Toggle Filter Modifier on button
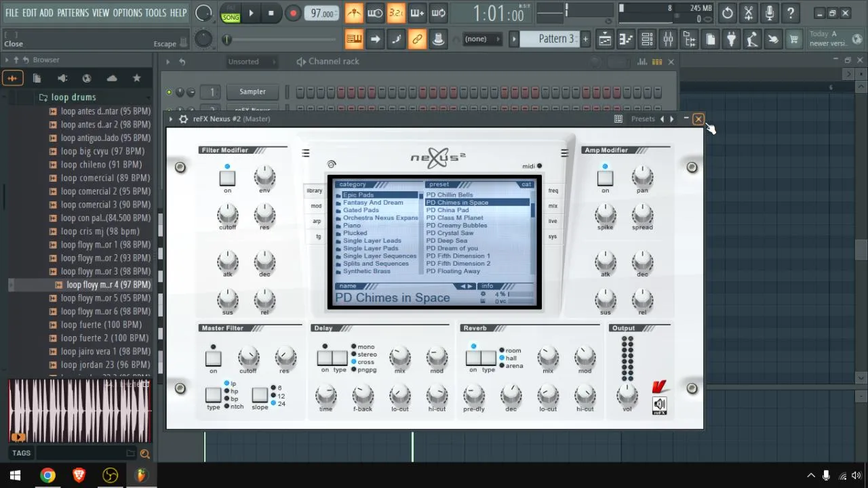Screen dimensions: 868x488 (227, 178)
